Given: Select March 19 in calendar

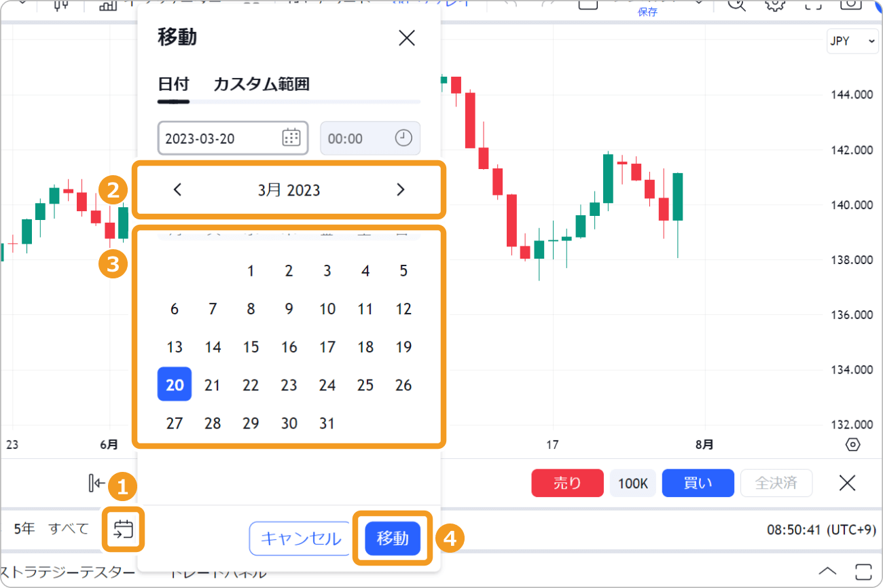Looking at the screenshot, I should tap(403, 348).
